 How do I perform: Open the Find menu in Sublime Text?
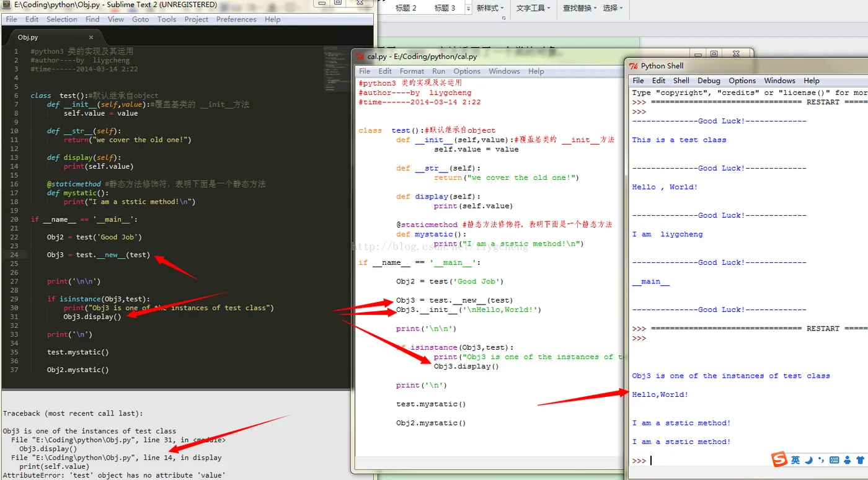click(92, 19)
